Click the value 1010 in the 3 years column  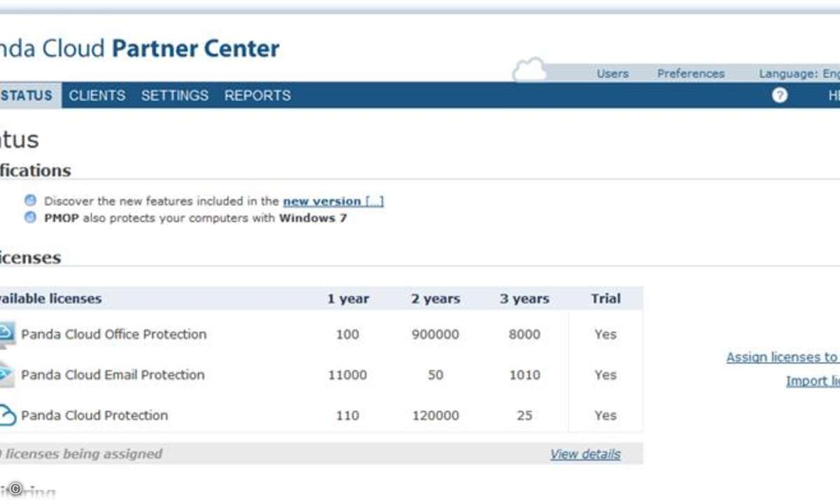[x=524, y=375]
